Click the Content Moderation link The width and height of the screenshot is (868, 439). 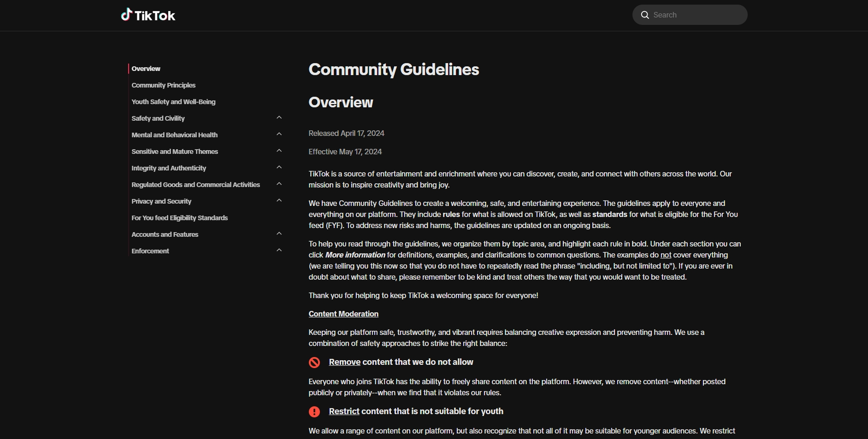pos(343,314)
